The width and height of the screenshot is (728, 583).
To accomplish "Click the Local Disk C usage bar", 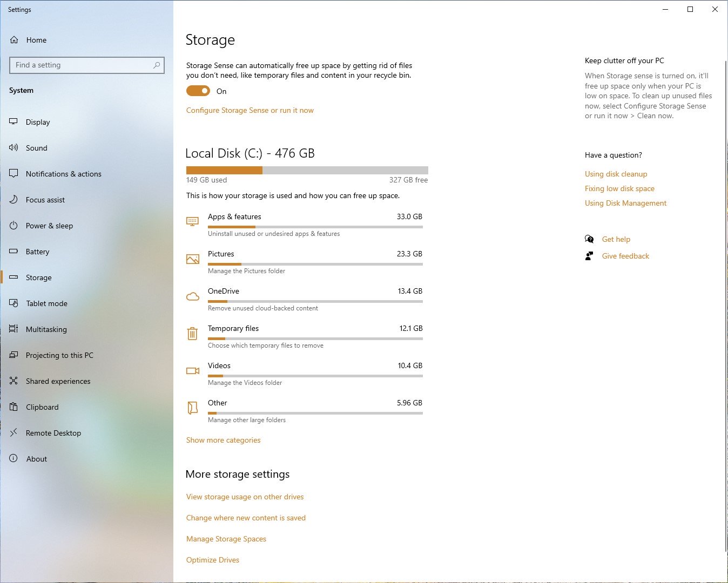I will click(307, 170).
